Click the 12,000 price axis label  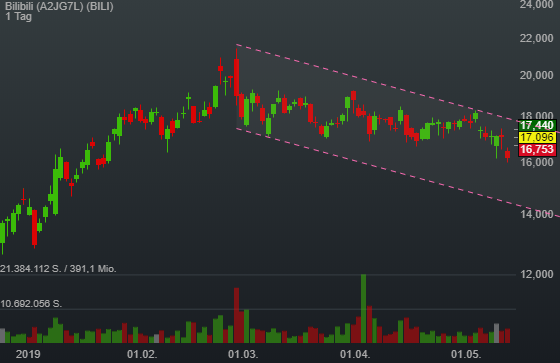536,274
